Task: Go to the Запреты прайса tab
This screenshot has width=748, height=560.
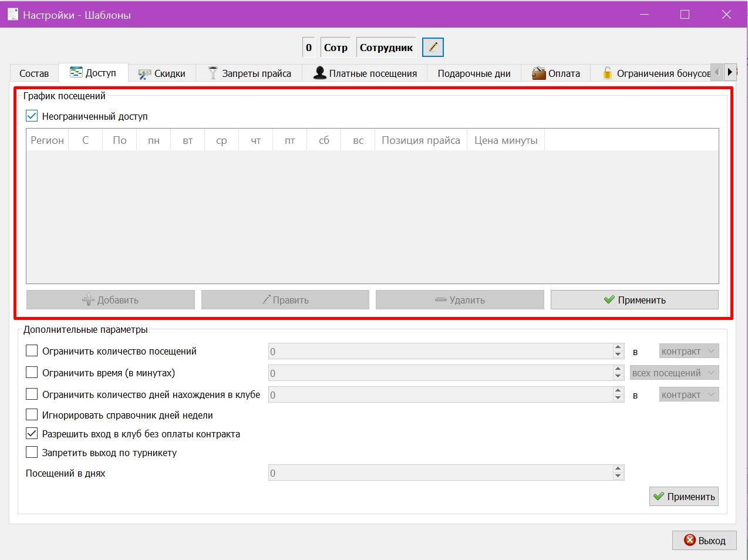Action: [250, 73]
